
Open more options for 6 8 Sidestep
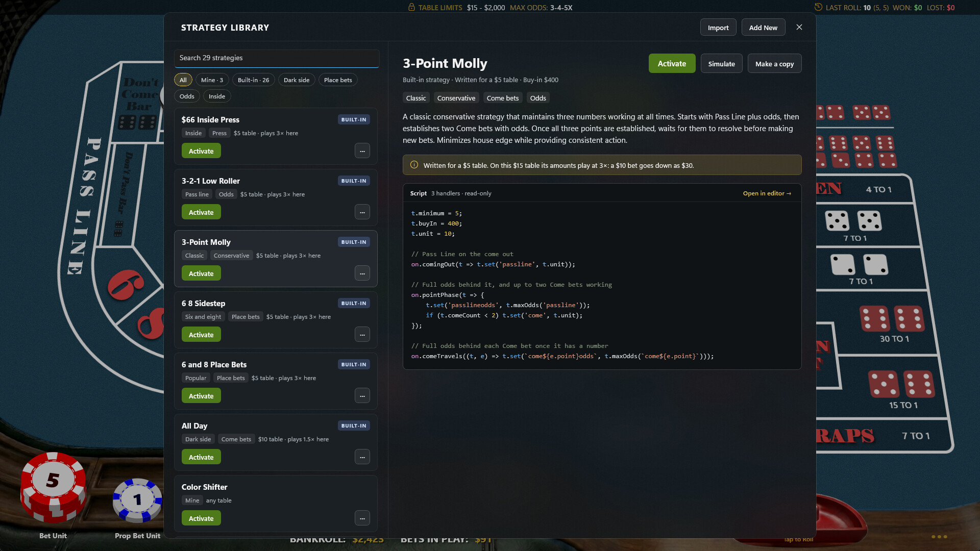362,335
